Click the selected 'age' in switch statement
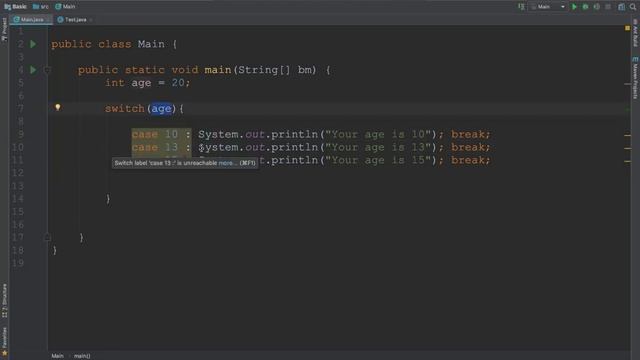This screenshot has width=640, height=360. point(161,109)
